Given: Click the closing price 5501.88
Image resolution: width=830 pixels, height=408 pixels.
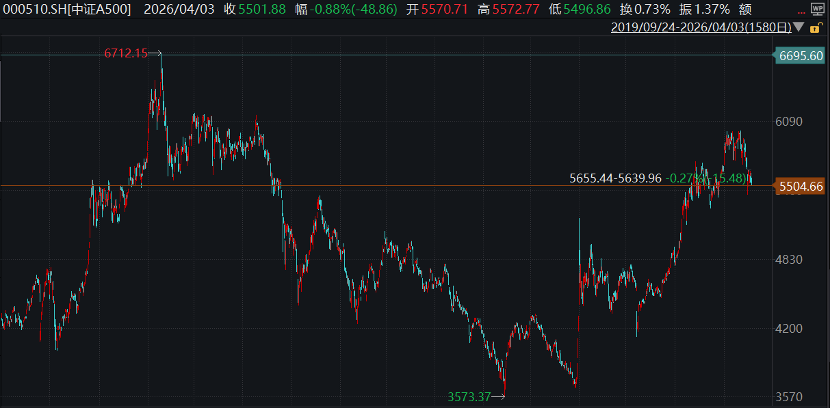Looking at the screenshot, I should (262, 9).
